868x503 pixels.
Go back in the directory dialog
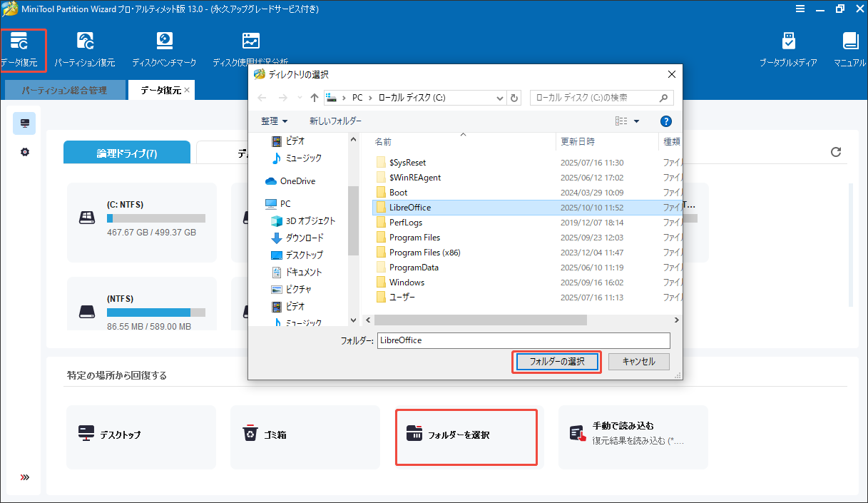(262, 98)
